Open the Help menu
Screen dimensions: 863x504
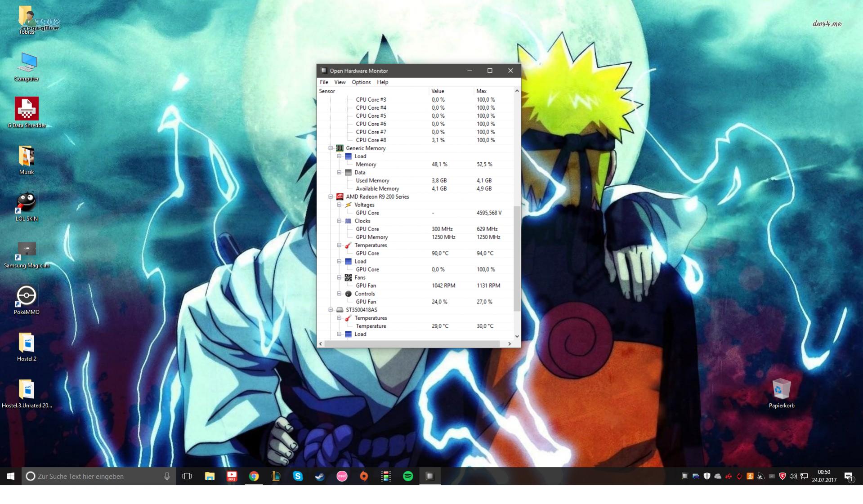coord(383,82)
